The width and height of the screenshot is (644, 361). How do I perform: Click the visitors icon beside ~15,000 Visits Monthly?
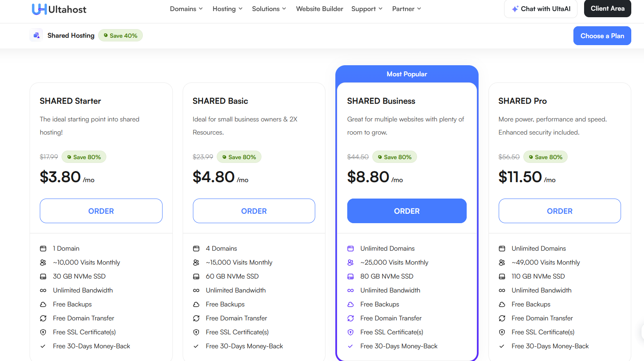196,263
